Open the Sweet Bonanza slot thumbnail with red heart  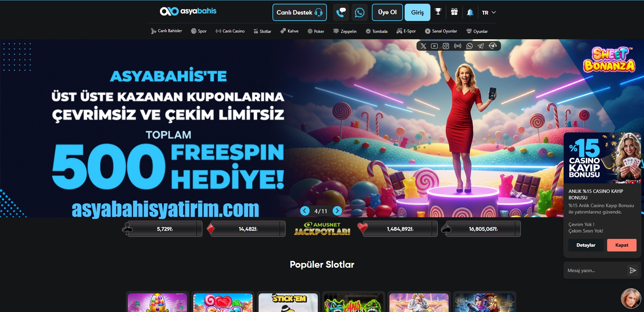(223, 303)
